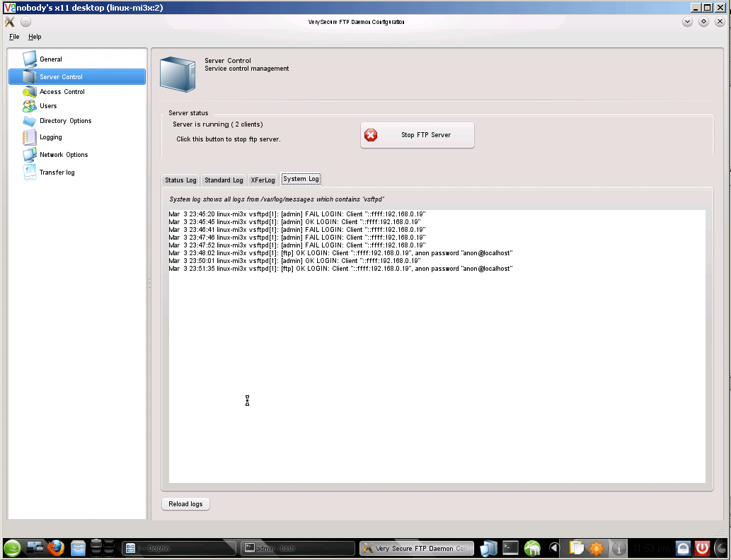The image size is (731, 560).
Task: Select Users in the sidebar
Action: [x=48, y=106]
